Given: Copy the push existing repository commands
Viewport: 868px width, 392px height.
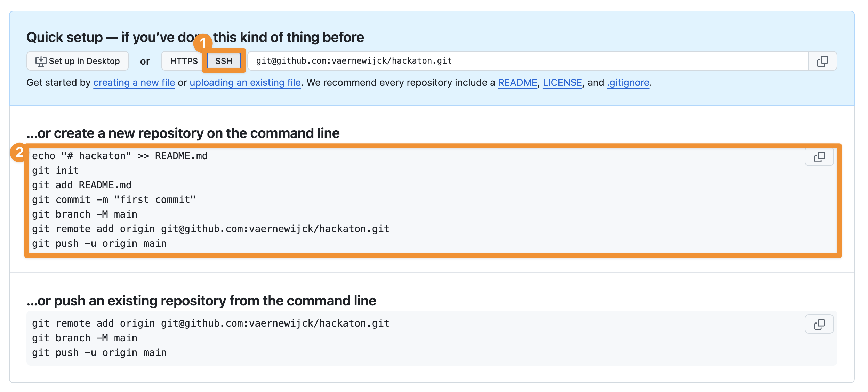Looking at the screenshot, I should [819, 324].
